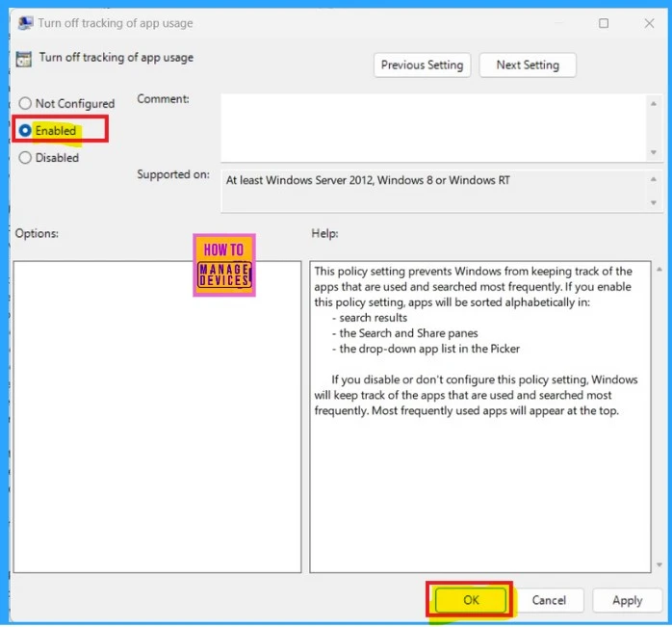Click the Help pane scroll-down arrow

659,564
